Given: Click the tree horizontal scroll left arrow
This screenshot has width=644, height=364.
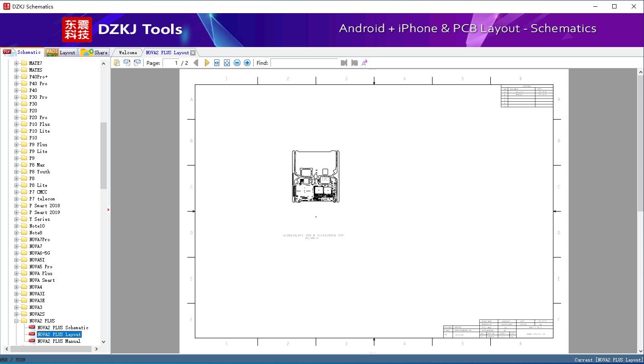Looking at the screenshot, I should pos(6,349).
